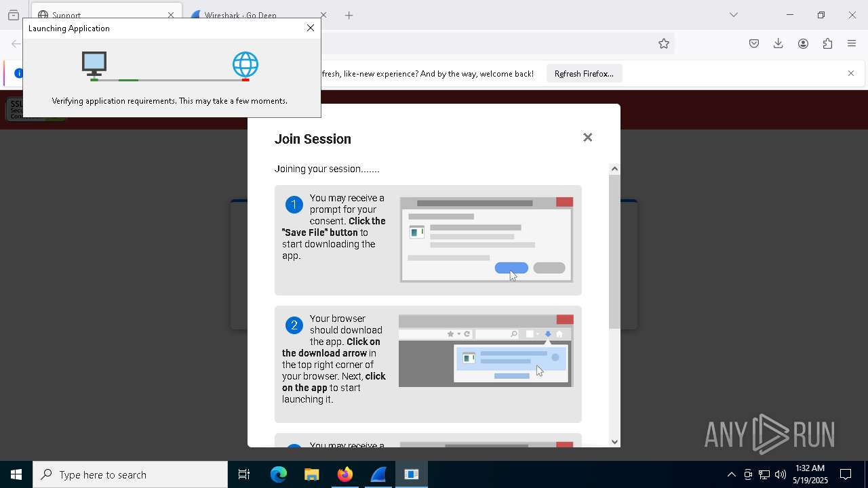
Task: Close the Join Session dialog
Action: [587, 138]
